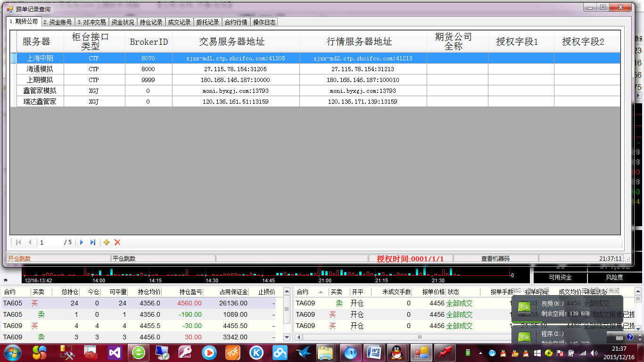The width and height of the screenshot is (644, 362).
Task: Open the 3.对冲交易 tab
Action: click(91, 22)
